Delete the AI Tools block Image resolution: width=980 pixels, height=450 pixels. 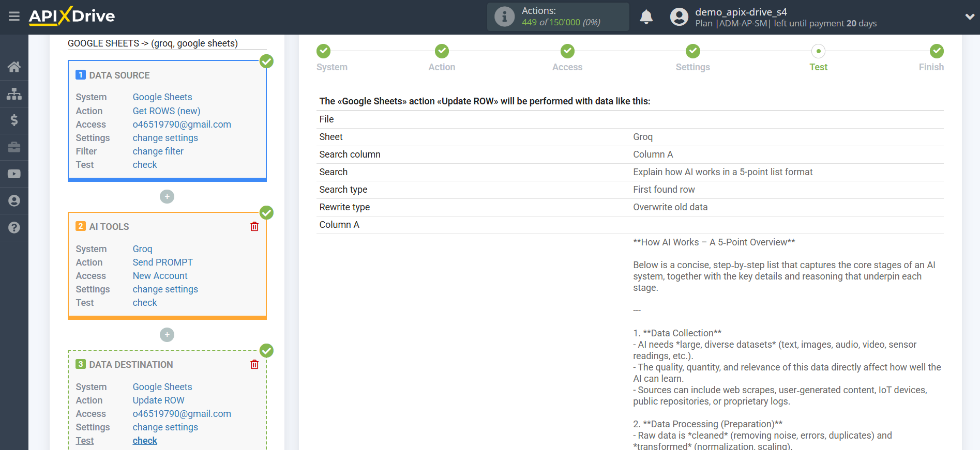click(254, 226)
